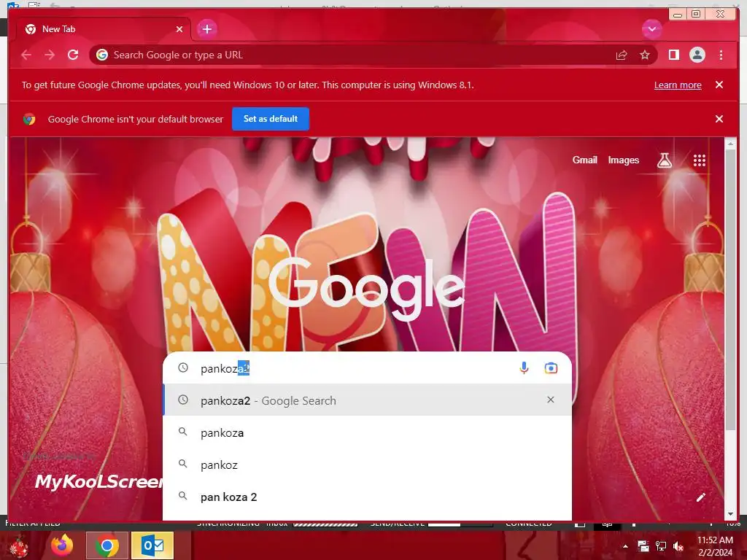The width and height of the screenshot is (747, 560).
Task: Click the scrollbar up arrow
Action: pyautogui.click(x=729, y=143)
